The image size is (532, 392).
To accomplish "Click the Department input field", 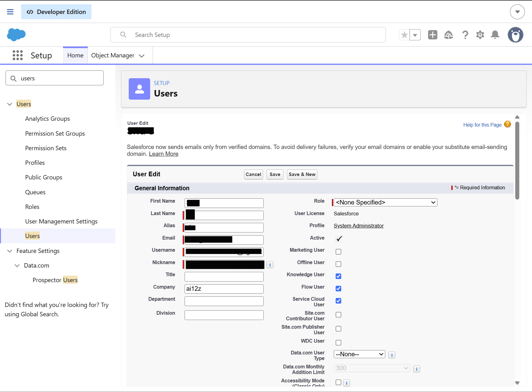I will (x=224, y=301).
